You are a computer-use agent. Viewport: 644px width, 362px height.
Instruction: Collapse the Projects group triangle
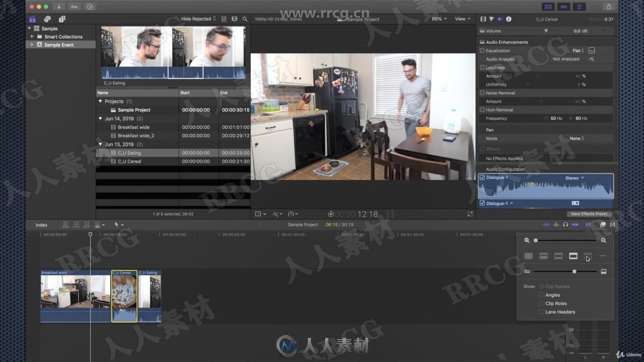tap(101, 101)
